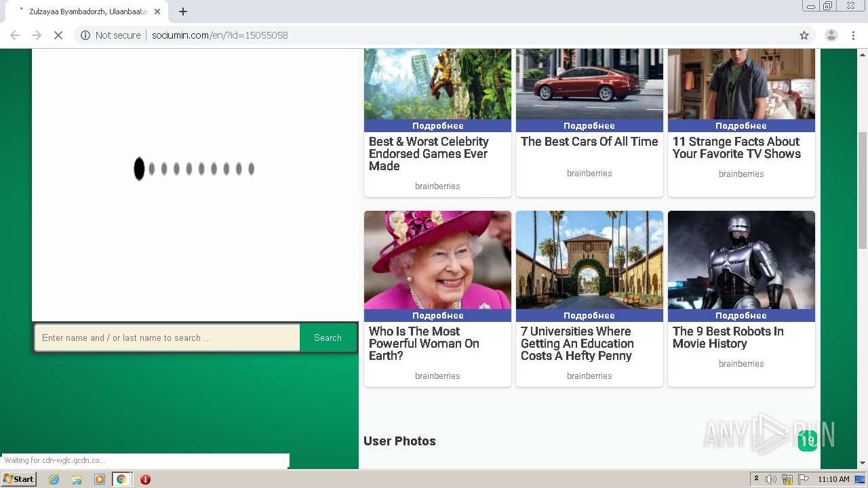Viewport: 868px width, 488px height.
Task: Click brainberries under Best Cars card
Action: [589, 174]
